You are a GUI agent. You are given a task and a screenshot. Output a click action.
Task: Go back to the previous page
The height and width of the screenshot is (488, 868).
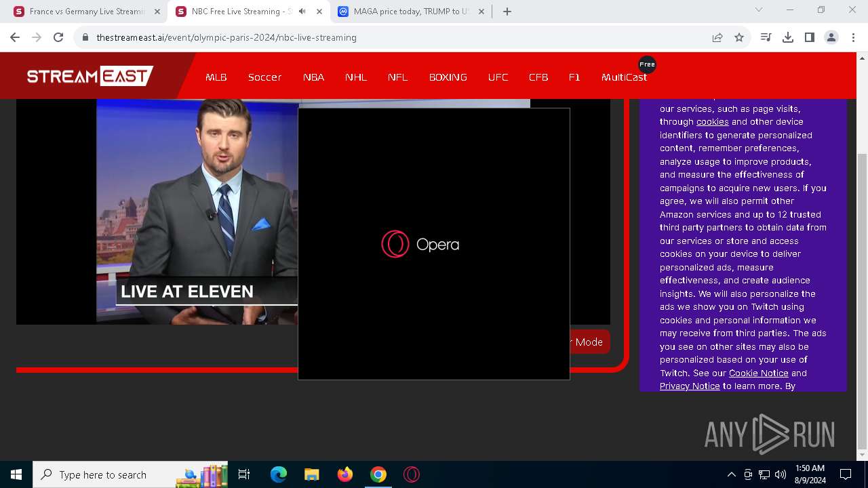15,37
